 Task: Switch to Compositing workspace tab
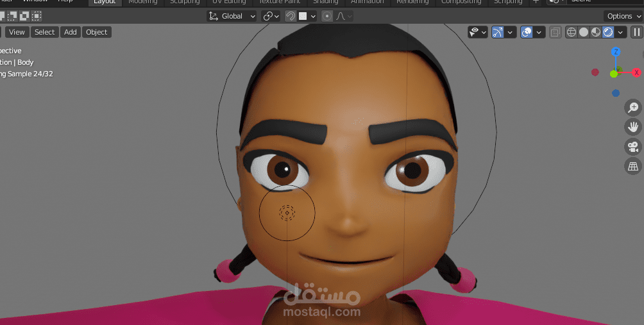coord(461,2)
